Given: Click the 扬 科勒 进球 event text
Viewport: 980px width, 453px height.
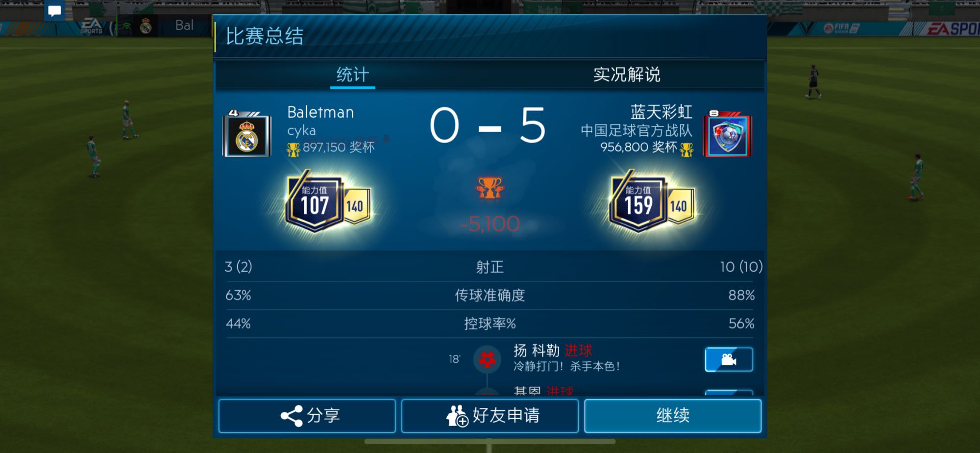Looking at the screenshot, I should [553, 351].
